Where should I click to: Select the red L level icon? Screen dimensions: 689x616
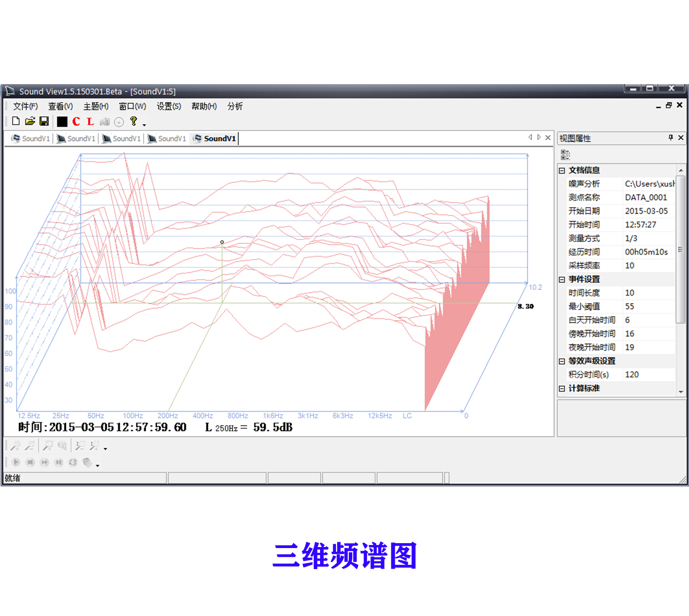(89, 121)
